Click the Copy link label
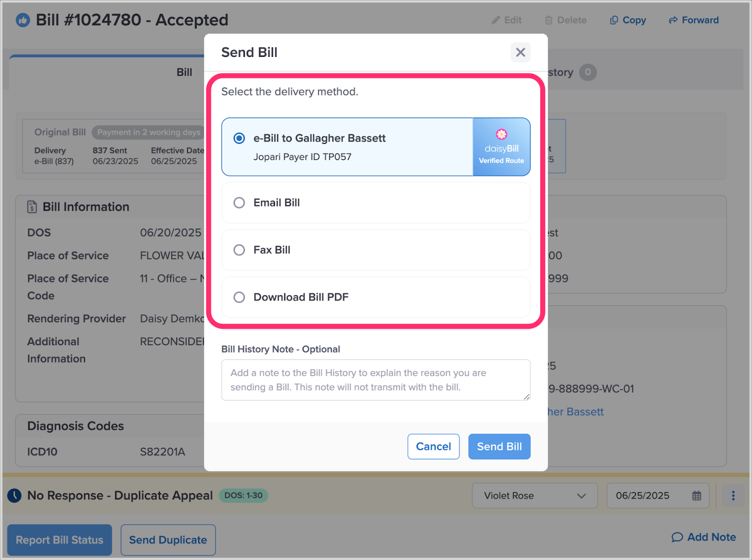The image size is (752, 560). click(x=634, y=20)
